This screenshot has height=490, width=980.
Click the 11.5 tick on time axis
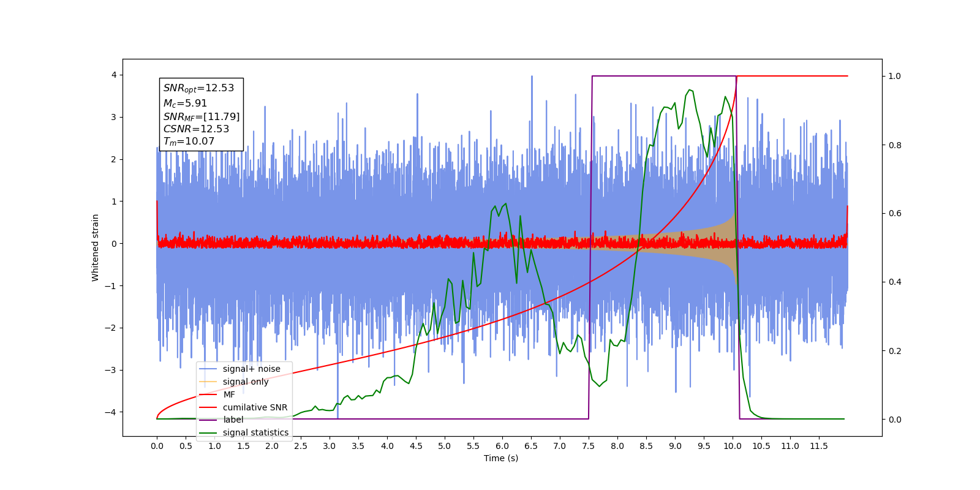click(x=819, y=446)
